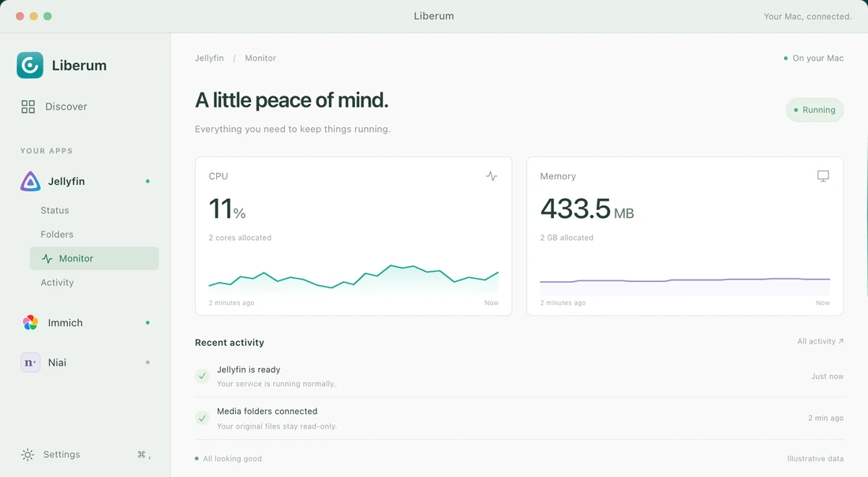Screen dimensions: 868x477
Task: Click 'A little peace of mind.' heading
Action: click(x=292, y=100)
